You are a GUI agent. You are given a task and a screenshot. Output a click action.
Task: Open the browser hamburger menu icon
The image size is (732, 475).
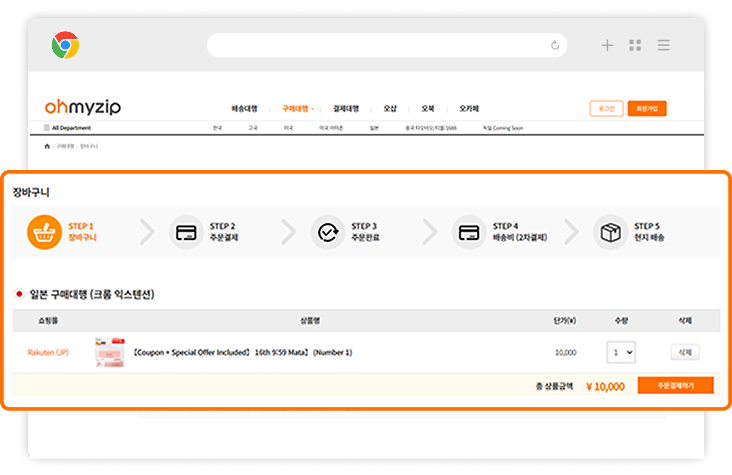(x=663, y=45)
